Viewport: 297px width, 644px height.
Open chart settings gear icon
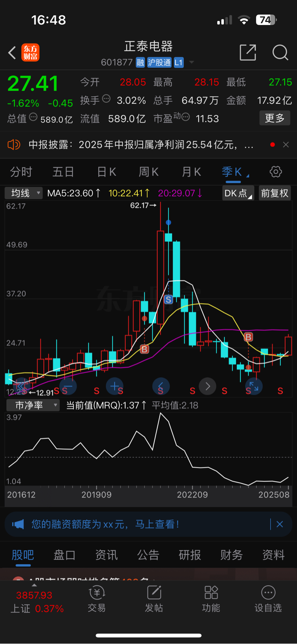click(x=276, y=172)
